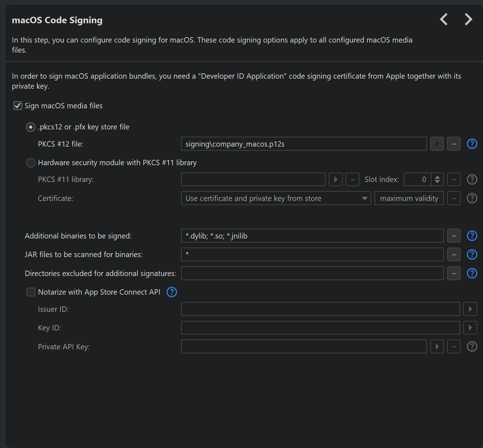
Task: Open help for excluded directories field
Action: (x=472, y=273)
